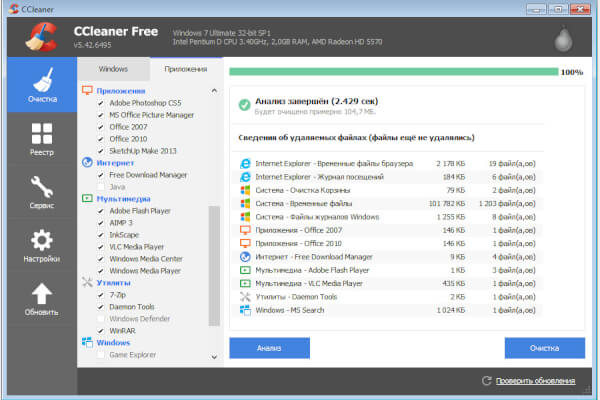Select the Мультимедиа category header
The image size is (600, 400).
pyautogui.click(x=123, y=199)
